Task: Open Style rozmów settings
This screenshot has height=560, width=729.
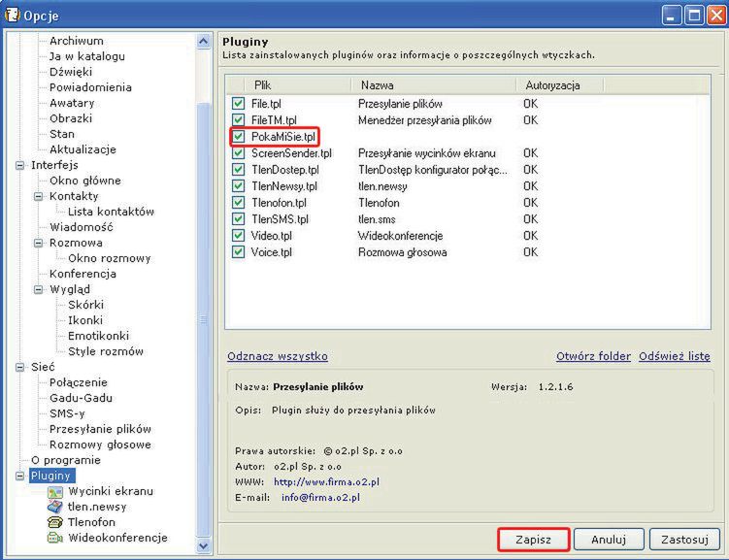Action: 106,351
